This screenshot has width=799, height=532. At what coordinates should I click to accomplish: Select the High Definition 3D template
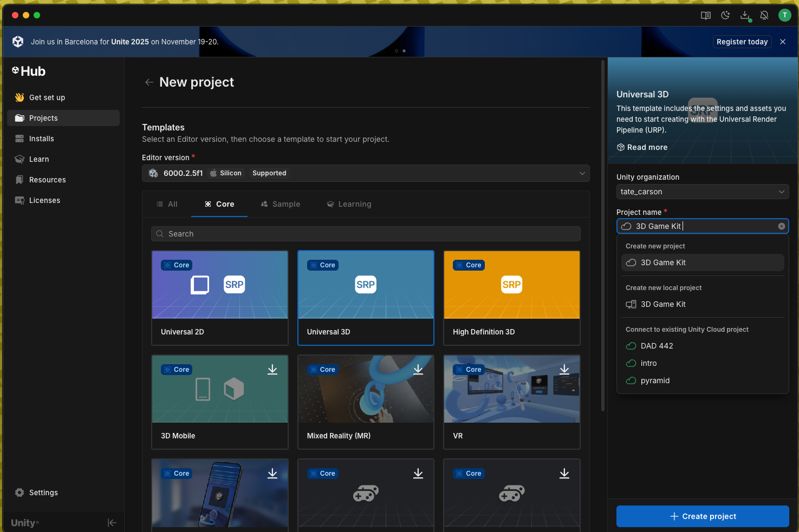(511, 297)
